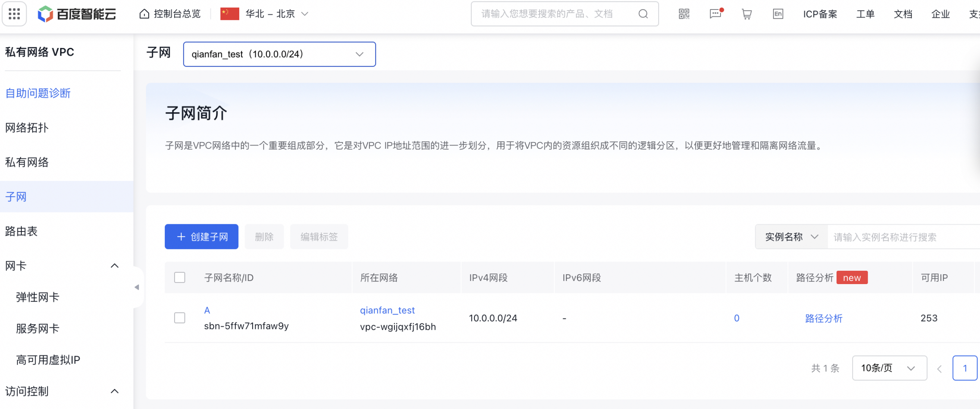Image resolution: width=980 pixels, height=409 pixels.
Task: Select 弹性网卡 in the sidebar
Action: tap(38, 297)
